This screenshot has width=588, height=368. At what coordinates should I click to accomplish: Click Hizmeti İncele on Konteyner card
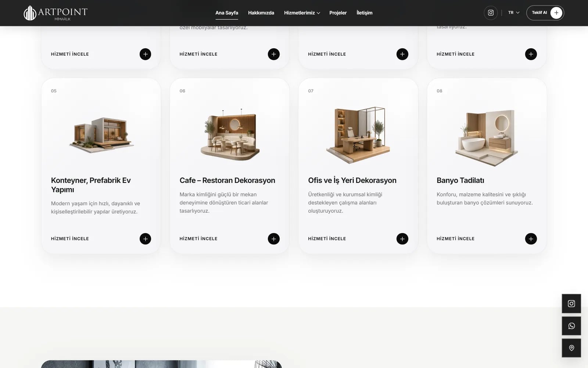tap(70, 239)
